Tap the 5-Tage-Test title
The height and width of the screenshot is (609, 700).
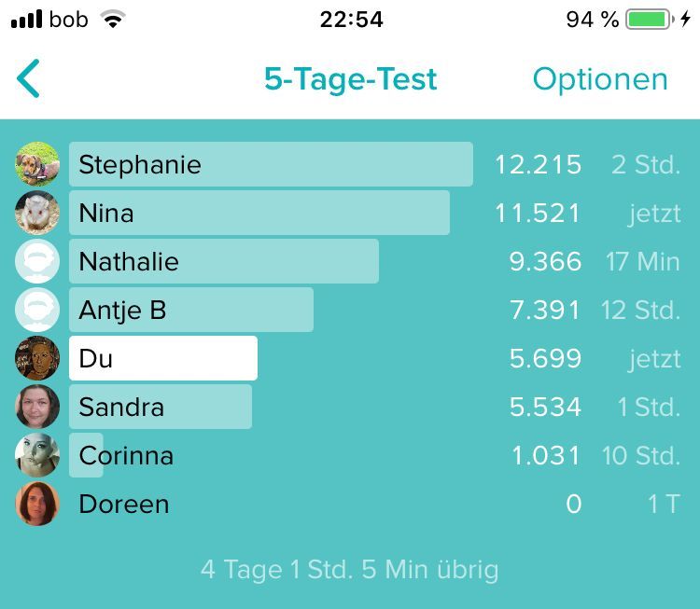coord(350,79)
